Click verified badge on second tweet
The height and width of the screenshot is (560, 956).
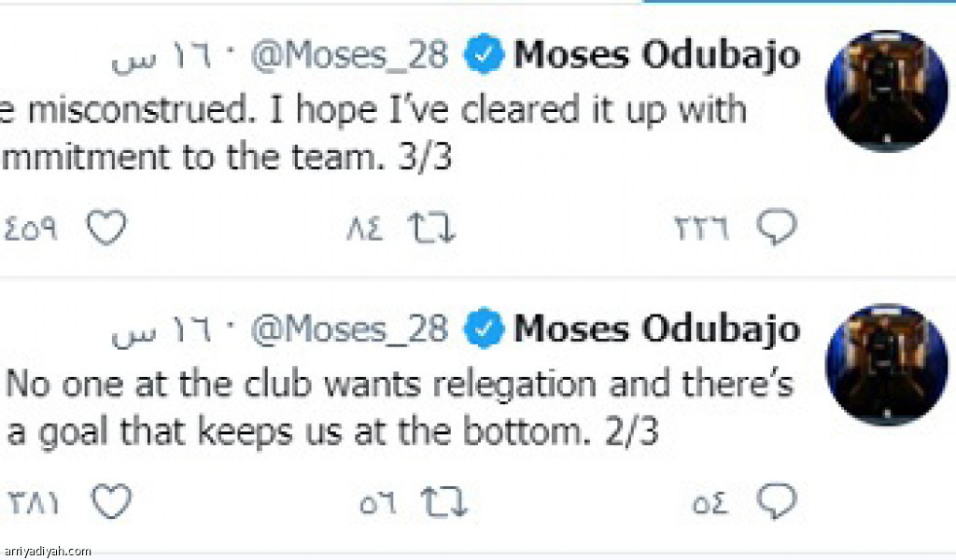[485, 329]
